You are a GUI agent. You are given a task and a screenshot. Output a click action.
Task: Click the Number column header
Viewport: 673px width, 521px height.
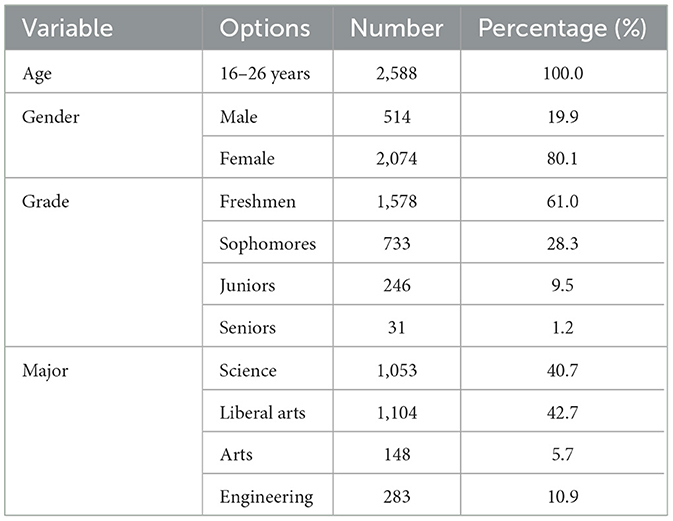point(397,28)
